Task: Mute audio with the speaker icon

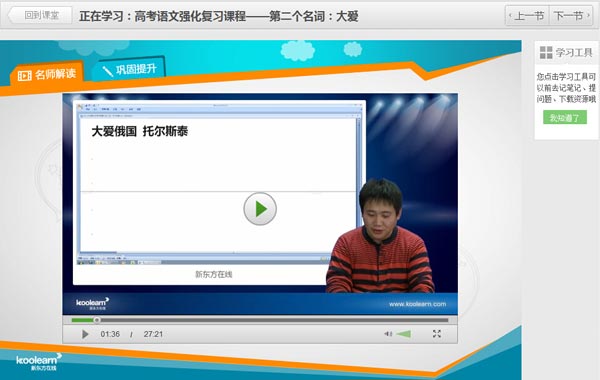Action: [x=388, y=334]
